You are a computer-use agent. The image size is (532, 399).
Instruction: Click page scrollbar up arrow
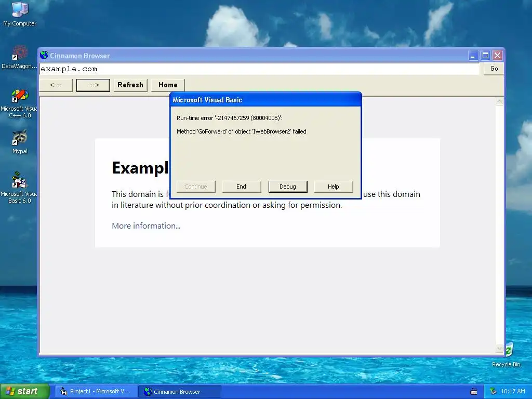click(499, 101)
